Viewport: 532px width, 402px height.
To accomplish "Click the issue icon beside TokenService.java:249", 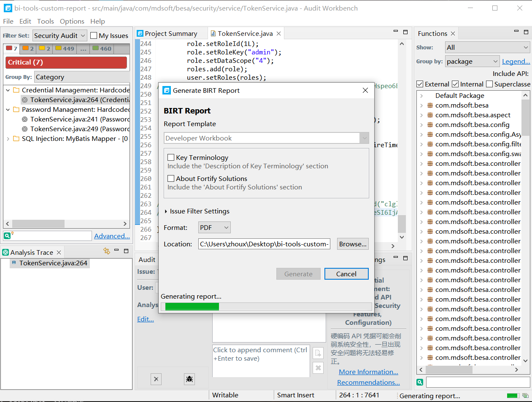I will (x=25, y=129).
